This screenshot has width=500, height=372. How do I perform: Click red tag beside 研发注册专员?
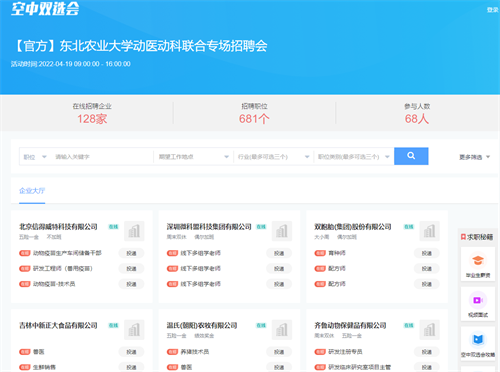tap(320, 352)
